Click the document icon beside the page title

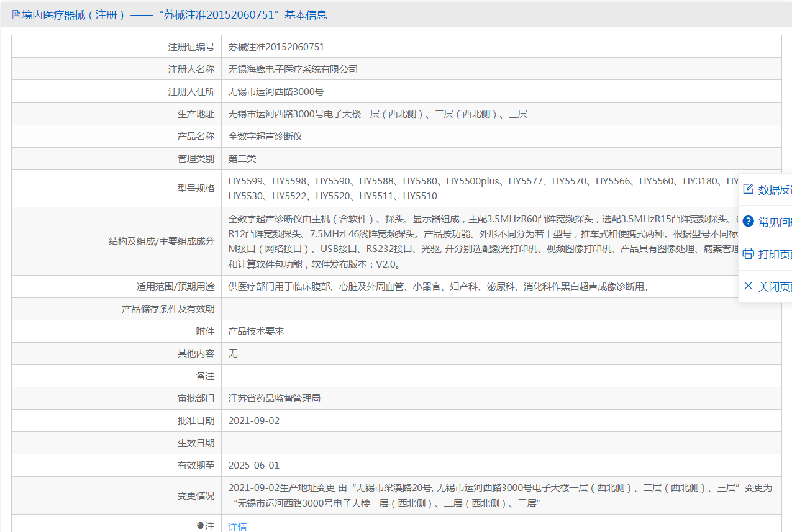coord(17,15)
